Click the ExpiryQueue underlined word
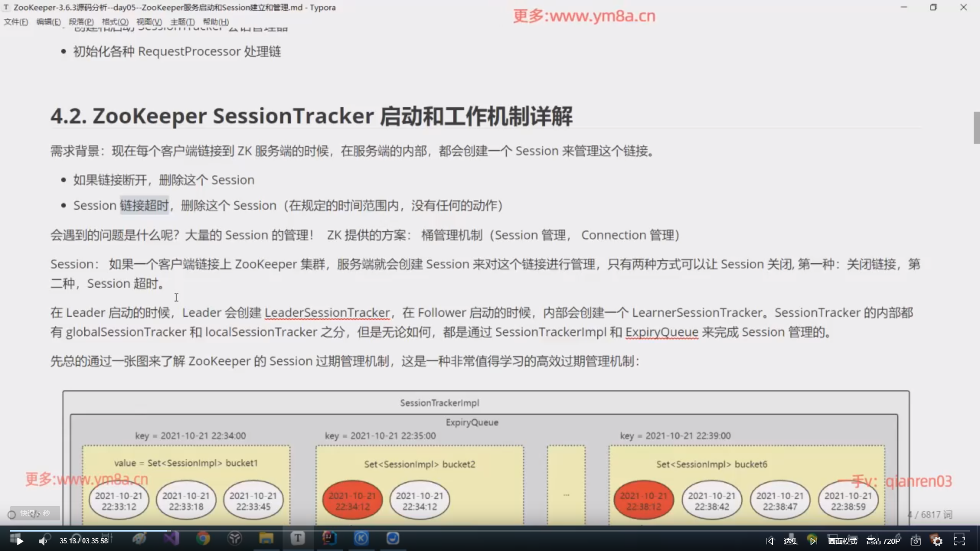Image resolution: width=980 pixels, height=551 pixels. pyautogui.click(x=661, y=332)
